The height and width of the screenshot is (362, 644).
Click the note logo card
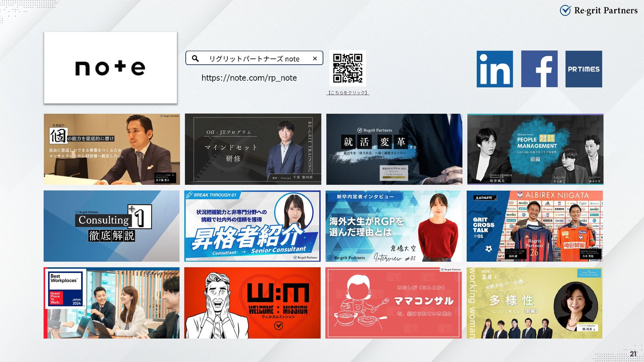[x=110, y=68]
